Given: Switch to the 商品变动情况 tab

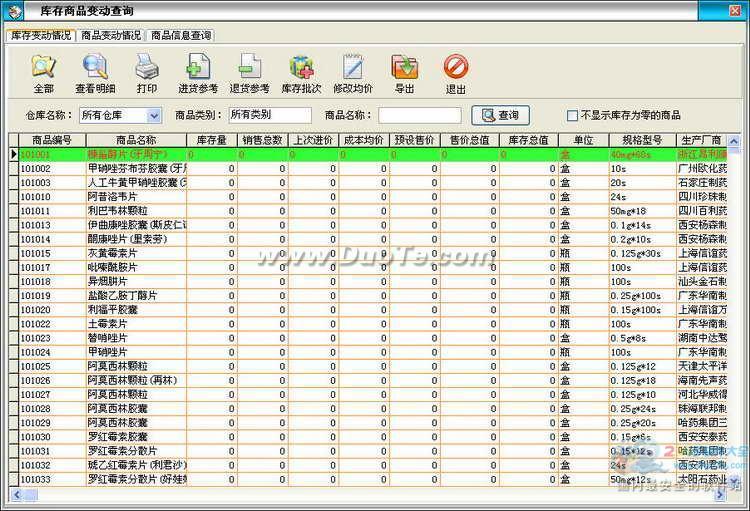Looking at the screenshot, I should click(x=110, y=35).
